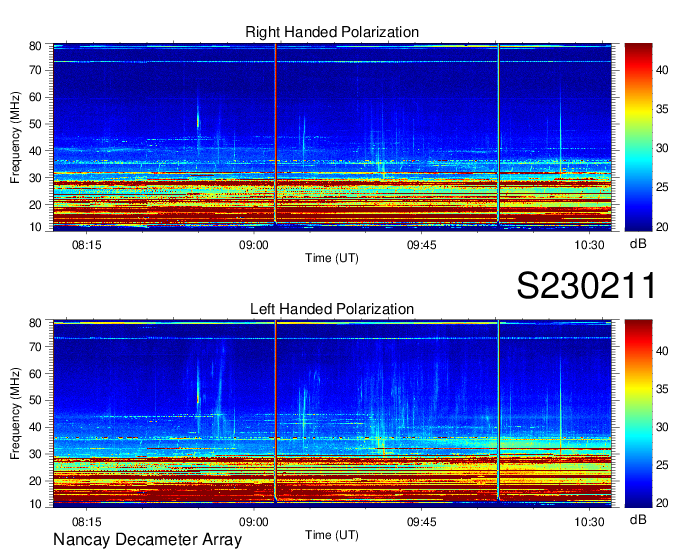Click vertical line after 09:45, Left Handed plot
This screenshot has height=552, width=680.
[x=498, y=410]
